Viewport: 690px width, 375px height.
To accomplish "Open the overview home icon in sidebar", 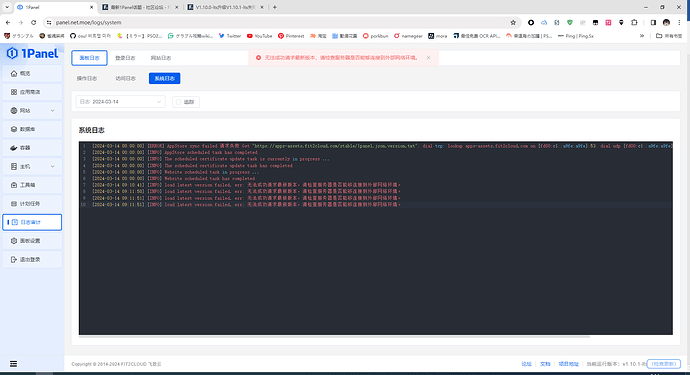I will pos(14,74).
